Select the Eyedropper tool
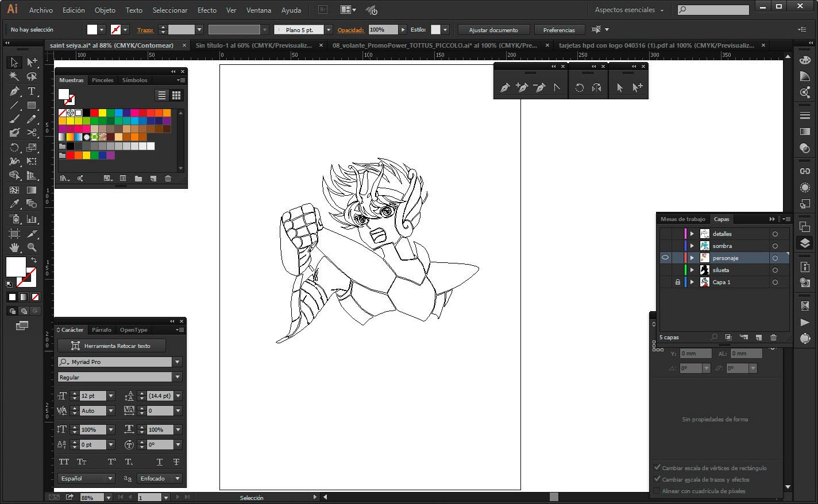 (x=14, y=204)
